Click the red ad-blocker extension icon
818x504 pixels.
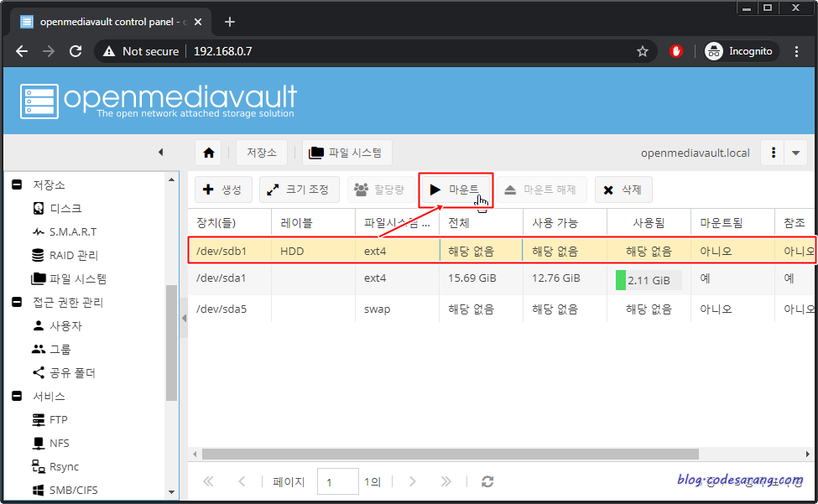pos(676,51)
